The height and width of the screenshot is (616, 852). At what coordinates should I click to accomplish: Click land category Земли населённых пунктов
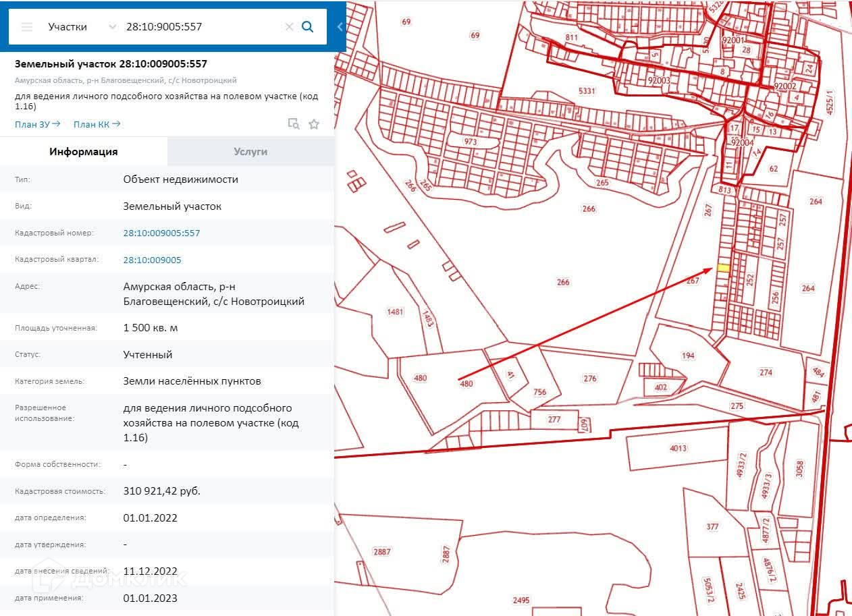(x=192, y=381)
